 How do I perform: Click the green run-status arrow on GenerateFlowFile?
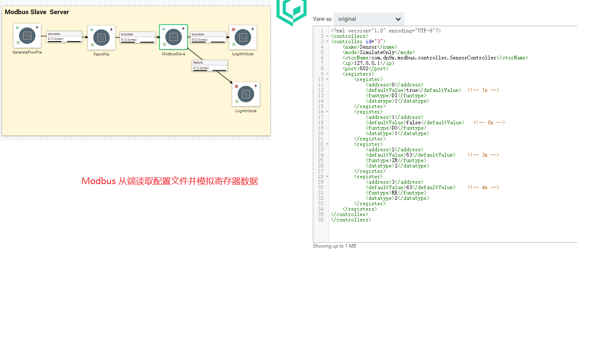point(17,28)
